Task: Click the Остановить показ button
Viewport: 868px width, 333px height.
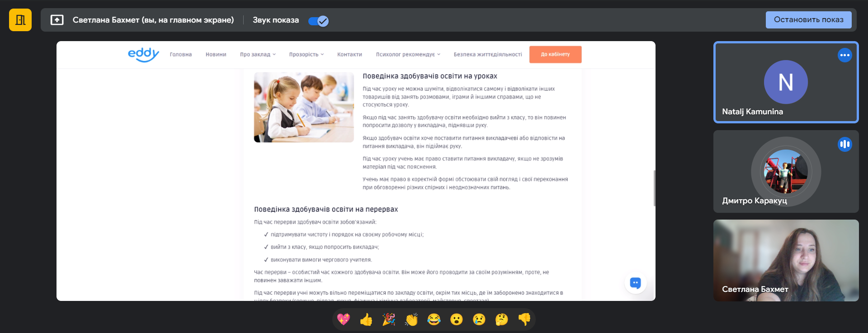Action: [x=808, y=20]
